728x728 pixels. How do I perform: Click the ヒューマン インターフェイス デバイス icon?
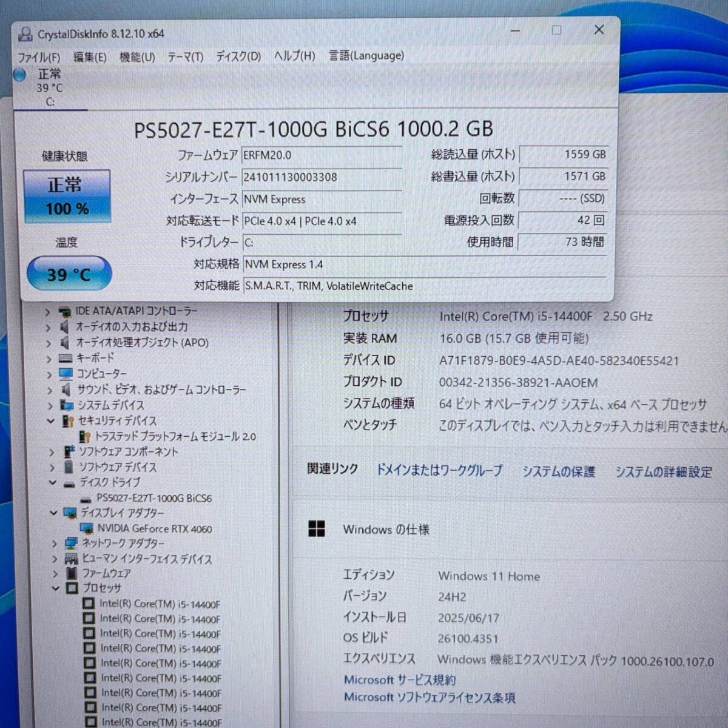[x=72, y=559]
